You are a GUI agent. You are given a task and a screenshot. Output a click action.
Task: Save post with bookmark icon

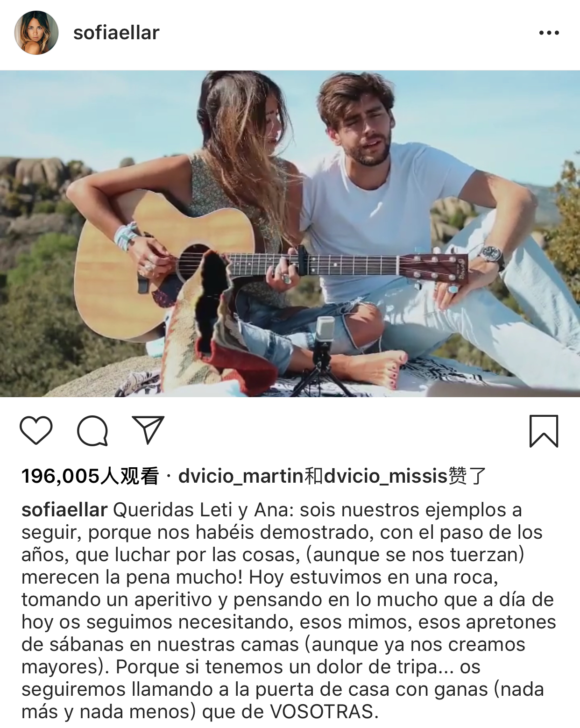pyautogui.click(x=544, y=431)
